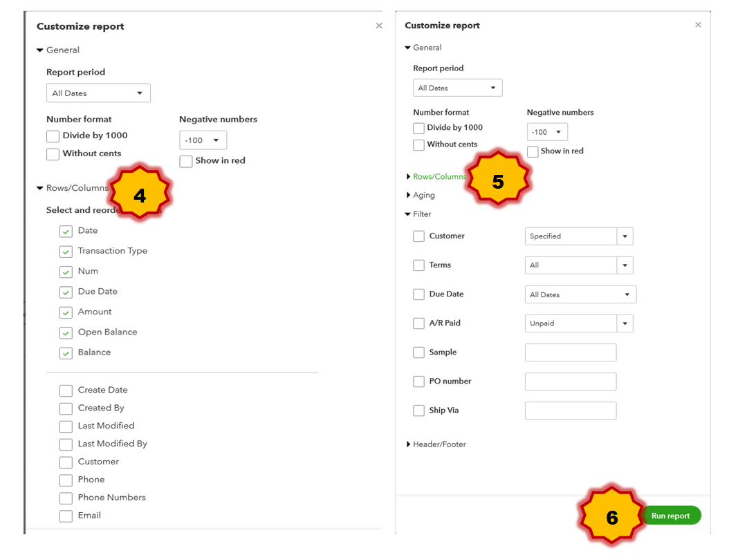The height and width of the screenshot is (555, 756).
Task: Toggle Divide by 1000 in left panel
Action: click(x=53, y=136)
